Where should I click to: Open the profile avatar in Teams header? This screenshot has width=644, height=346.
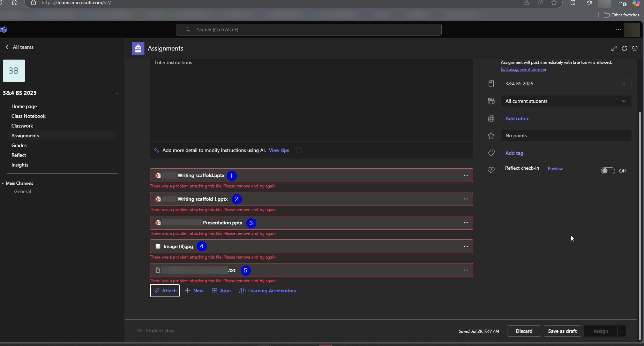(x=632, y=30)
